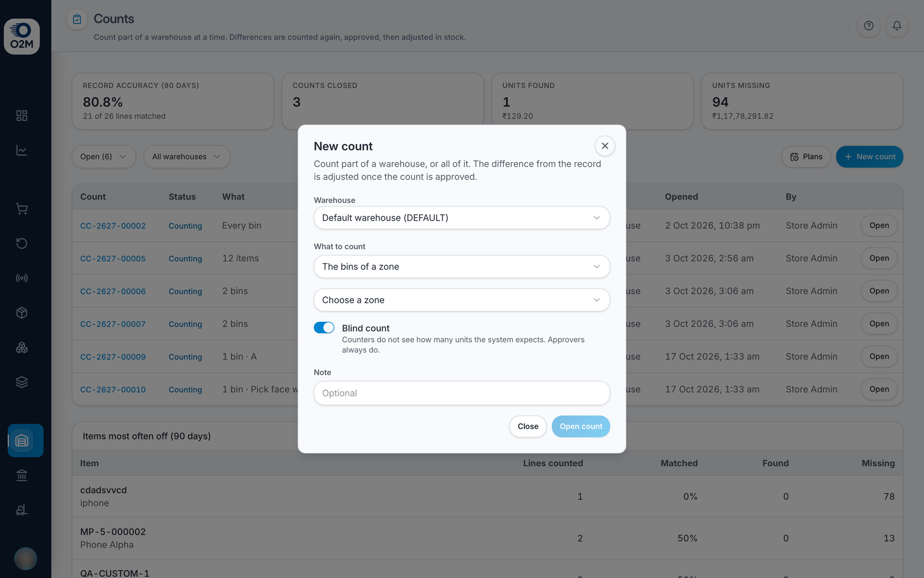Click the Note optional input field

pyautogui.click(x=462, y=393)
